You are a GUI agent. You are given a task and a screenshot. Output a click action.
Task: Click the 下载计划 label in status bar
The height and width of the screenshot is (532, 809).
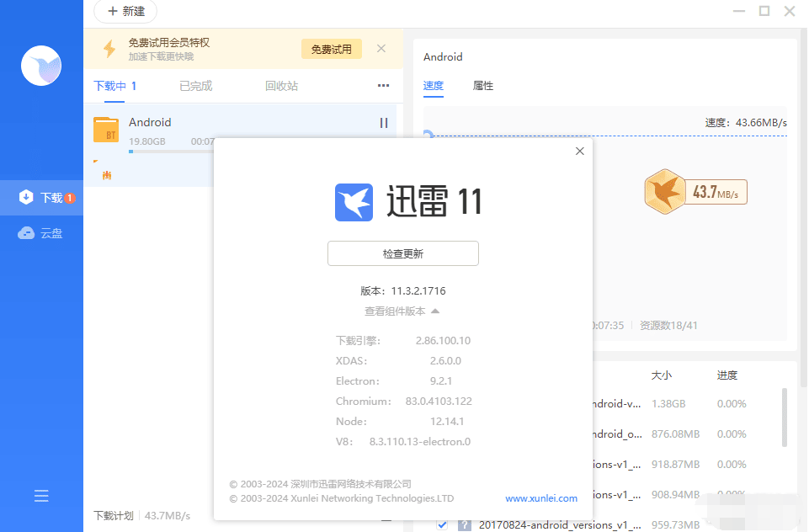114,515
